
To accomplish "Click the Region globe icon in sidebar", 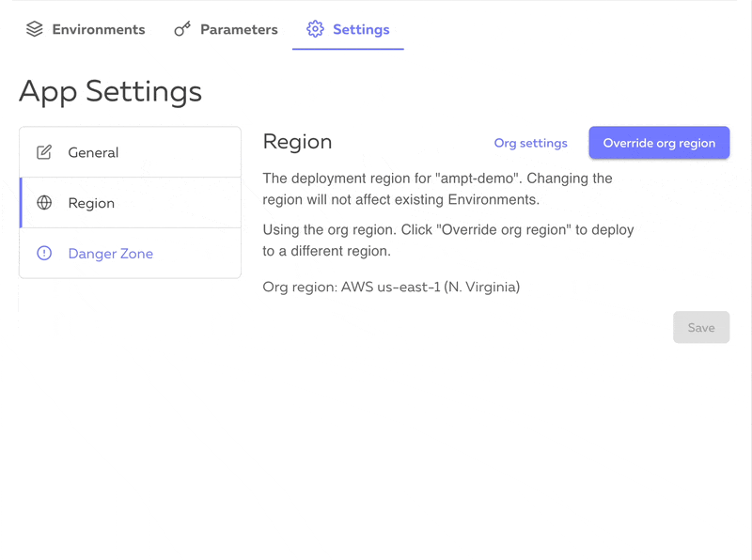I will 44,203.
